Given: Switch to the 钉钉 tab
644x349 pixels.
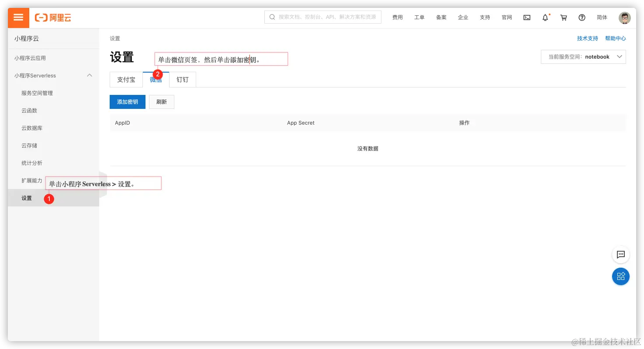Looking at the screenshot, I should pos(183,80).
